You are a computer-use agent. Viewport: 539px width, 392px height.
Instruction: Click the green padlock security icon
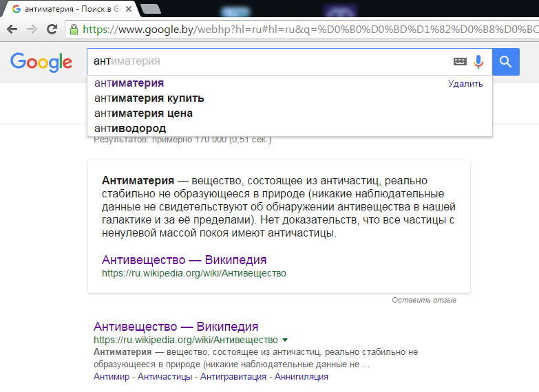[74, 29]
